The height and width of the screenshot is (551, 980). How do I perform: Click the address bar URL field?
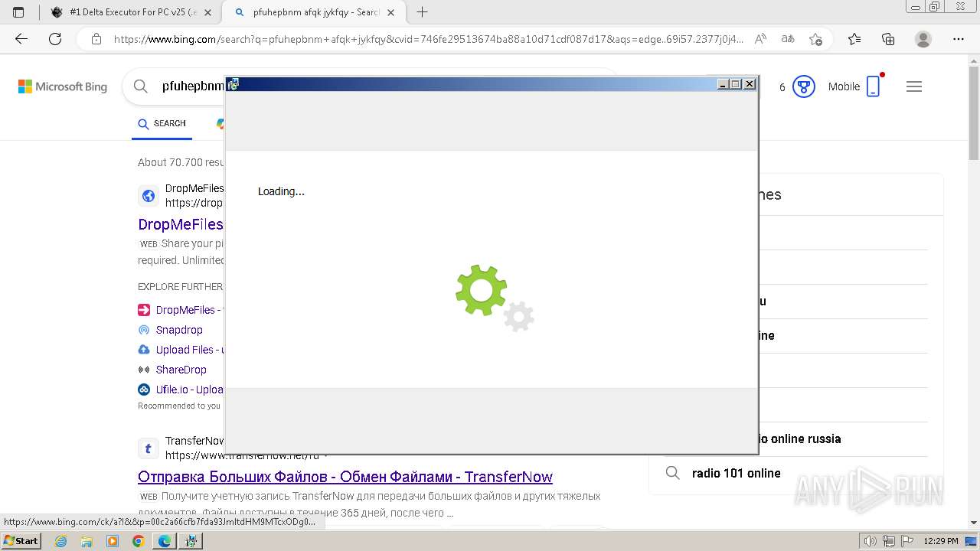coord(427,39)
